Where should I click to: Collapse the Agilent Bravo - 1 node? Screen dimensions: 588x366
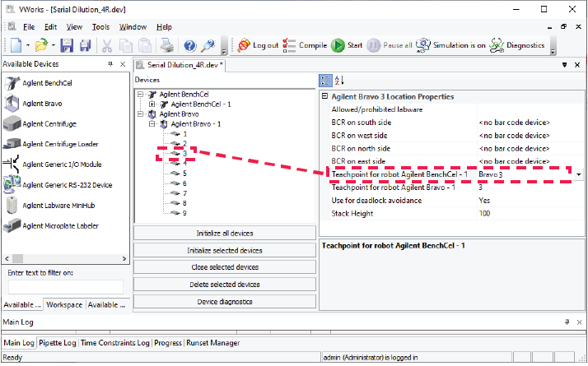[152, 123]
